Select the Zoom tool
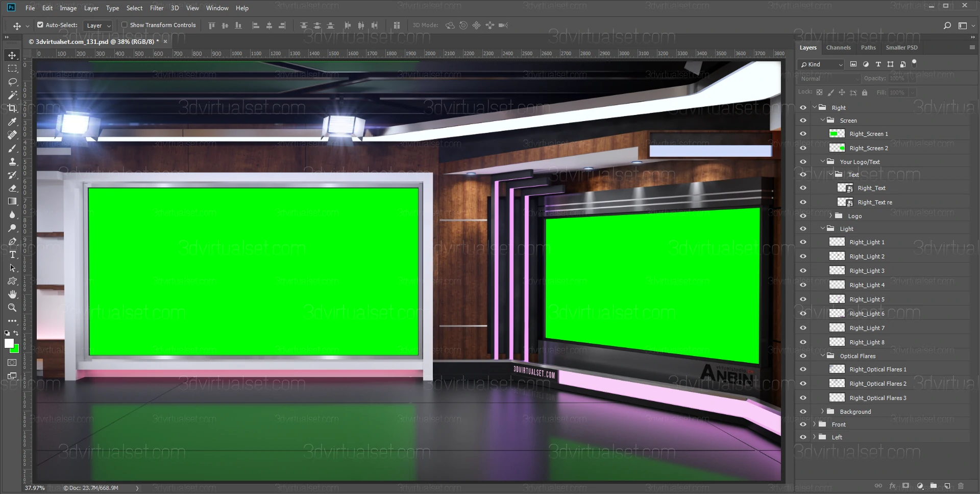980x494 pixels. 12,308
